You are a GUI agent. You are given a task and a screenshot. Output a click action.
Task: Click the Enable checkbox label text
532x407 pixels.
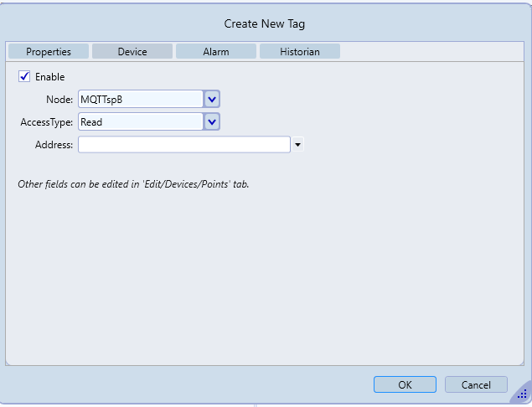49,77
